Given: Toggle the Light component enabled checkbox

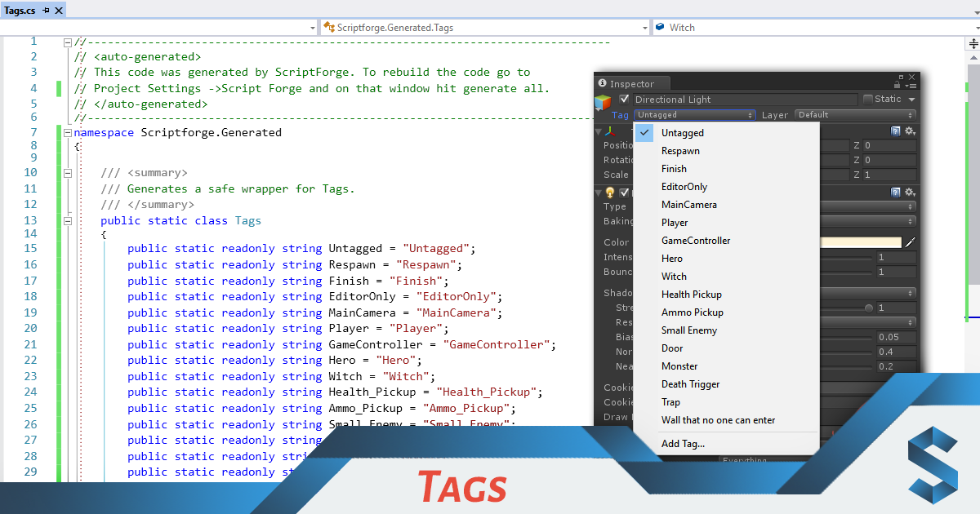Looking at the screenshot, I should 625,193.
